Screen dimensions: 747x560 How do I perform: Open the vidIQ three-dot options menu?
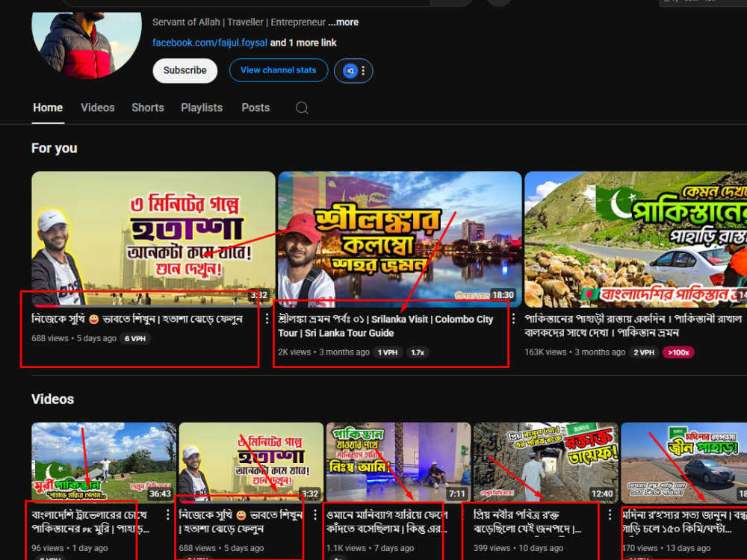click(364, 71)
